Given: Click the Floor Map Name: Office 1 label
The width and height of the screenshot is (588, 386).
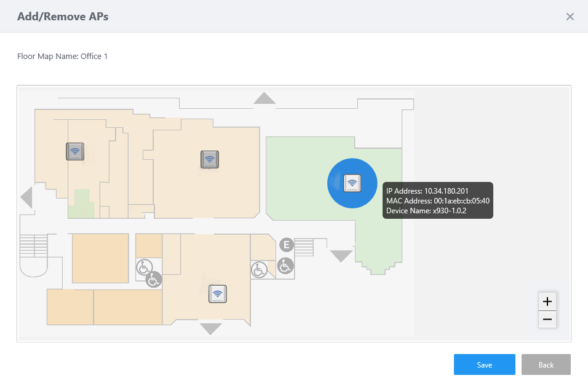Looking at the screenshot, I should coord(63,57).
